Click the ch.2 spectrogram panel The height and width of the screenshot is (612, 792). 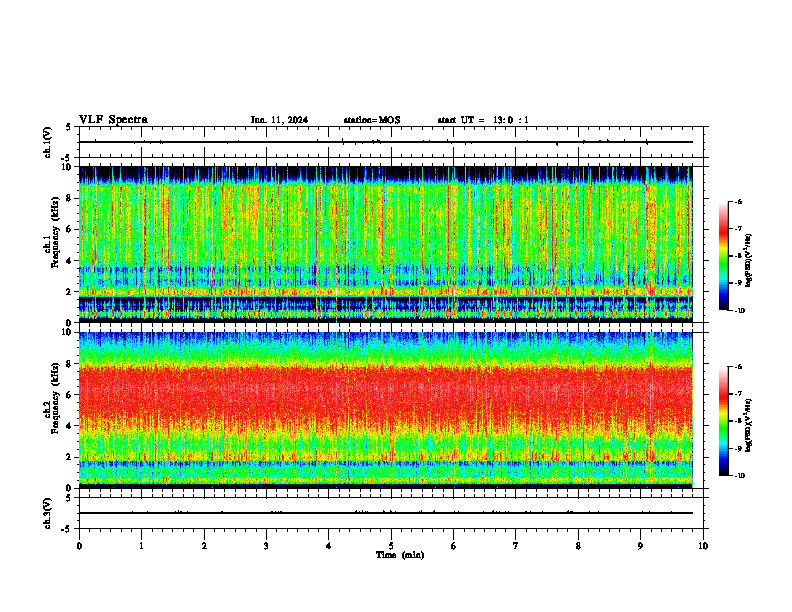[x=385, y=410]
